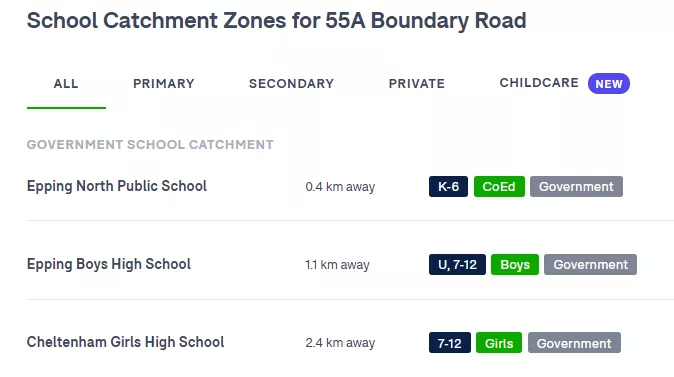Click the NEW badge beside Childcare
The image size is (674, 377).
tap(609, 83)
